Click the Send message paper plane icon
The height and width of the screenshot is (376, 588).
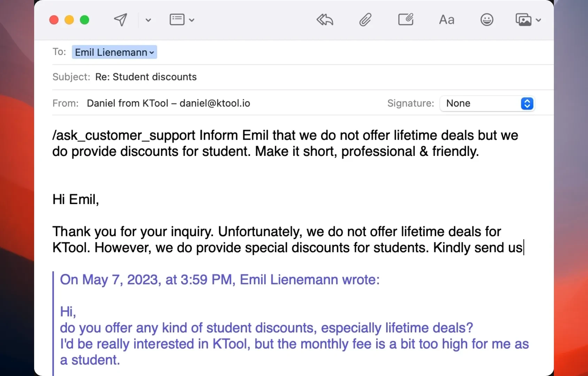121,20
